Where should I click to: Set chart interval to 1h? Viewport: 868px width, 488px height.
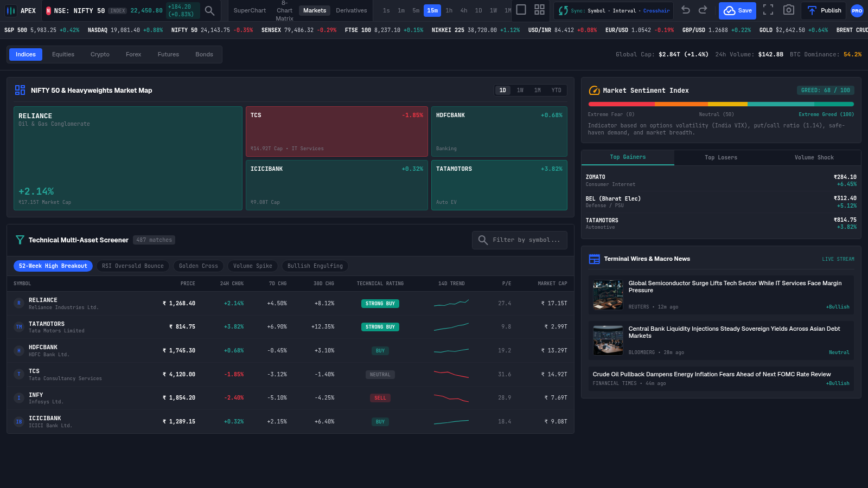tap(449, 11)
